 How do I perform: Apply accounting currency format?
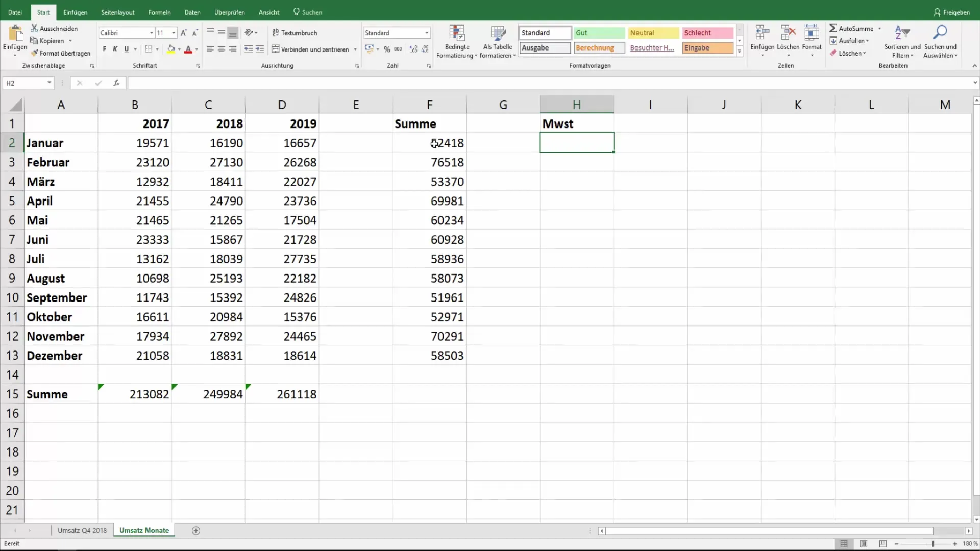tap(370, 49)
